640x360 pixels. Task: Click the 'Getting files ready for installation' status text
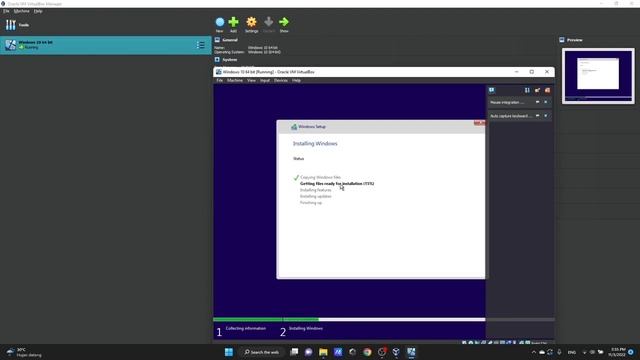[x=337, y=184]
